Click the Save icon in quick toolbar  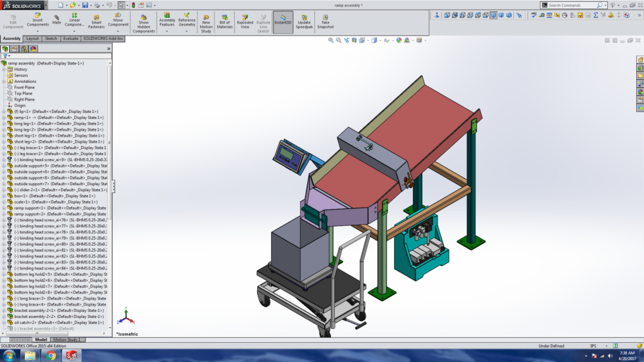coord(86,5)
